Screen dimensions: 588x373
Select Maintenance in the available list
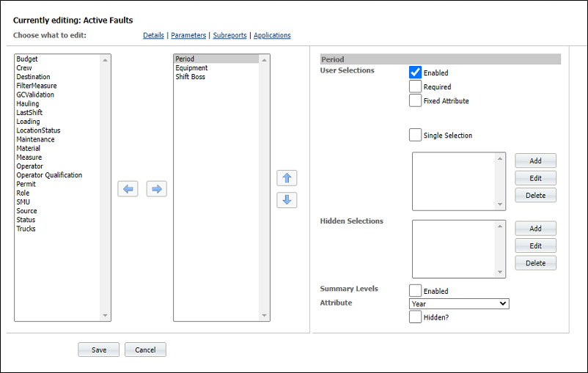35,139
